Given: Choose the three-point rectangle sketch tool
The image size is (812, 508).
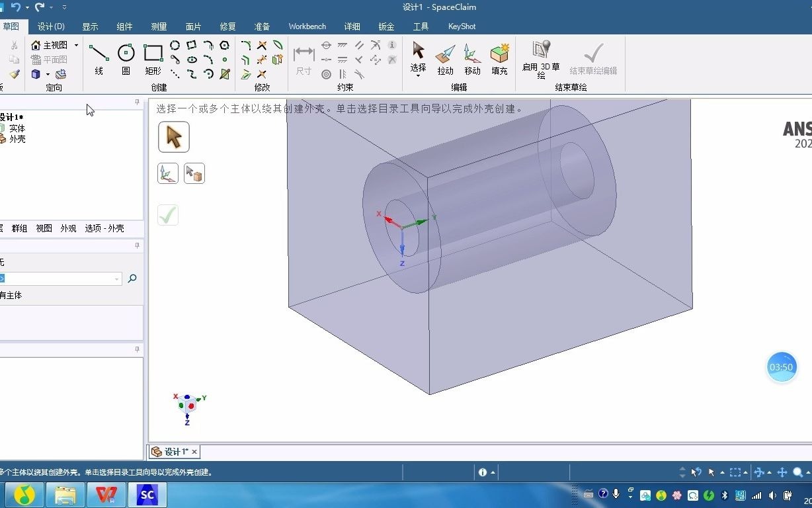Looking at the screenshot, I should pos(192,46).
